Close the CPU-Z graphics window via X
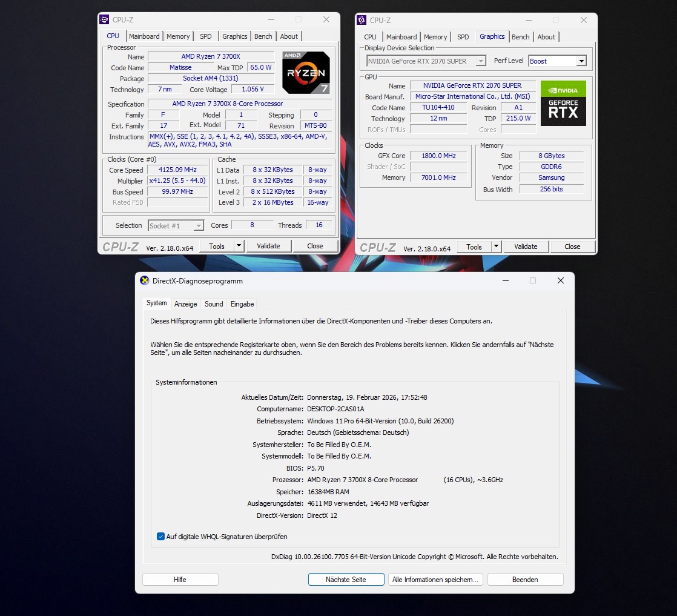 tap(584, 20)
